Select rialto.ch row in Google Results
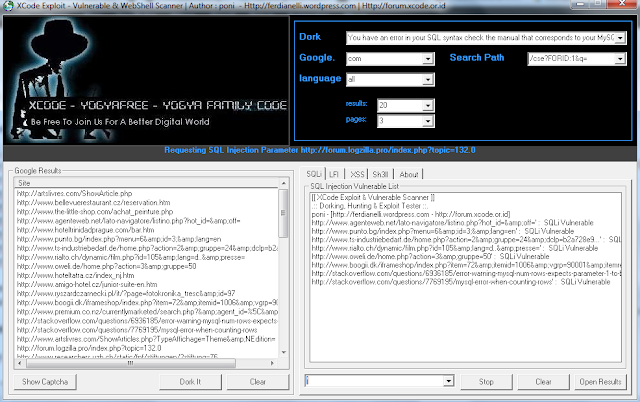The width and height of the screenshot is (640, 402). pos(131,257)
